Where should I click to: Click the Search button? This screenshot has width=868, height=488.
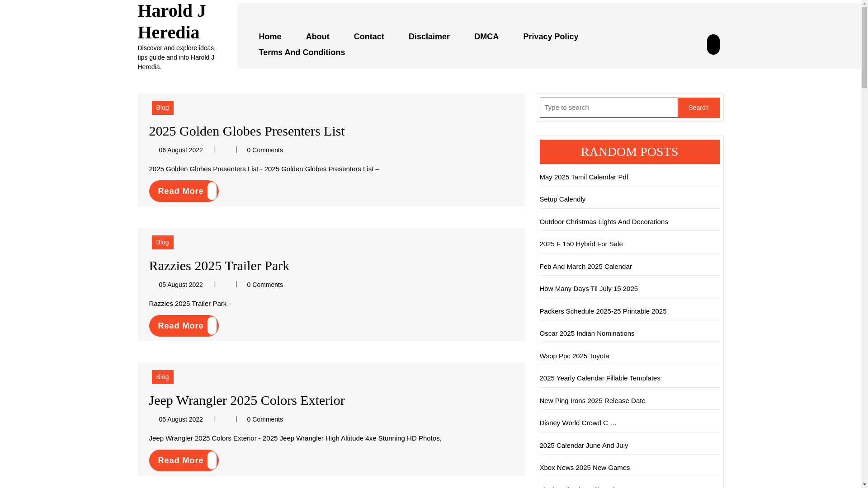(698, 108)
